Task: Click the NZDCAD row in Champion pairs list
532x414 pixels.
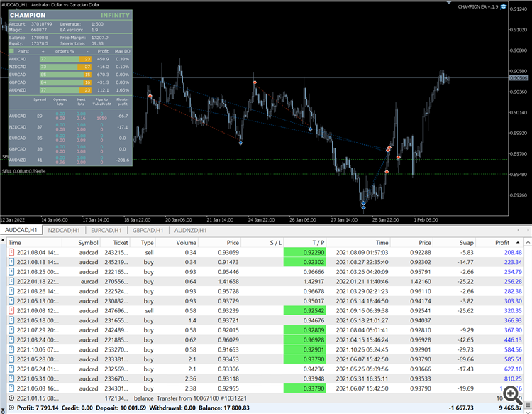Action: point(70,67)
